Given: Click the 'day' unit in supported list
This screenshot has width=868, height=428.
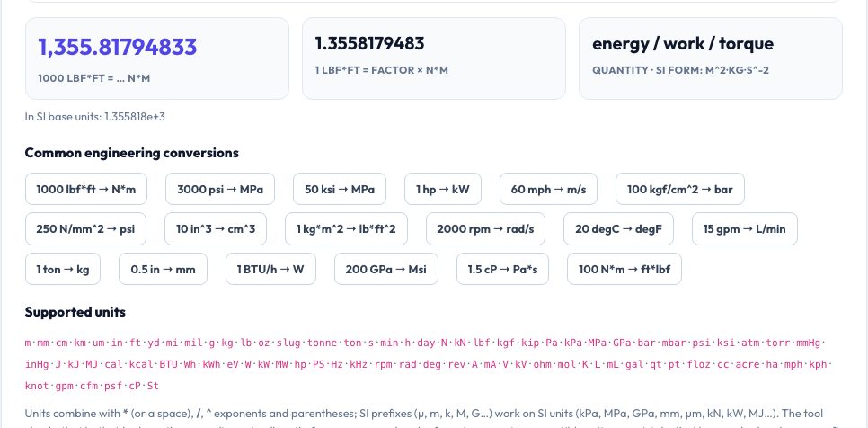Looking at the screenshot, I should pyautogui.click(x=426, y=343).
